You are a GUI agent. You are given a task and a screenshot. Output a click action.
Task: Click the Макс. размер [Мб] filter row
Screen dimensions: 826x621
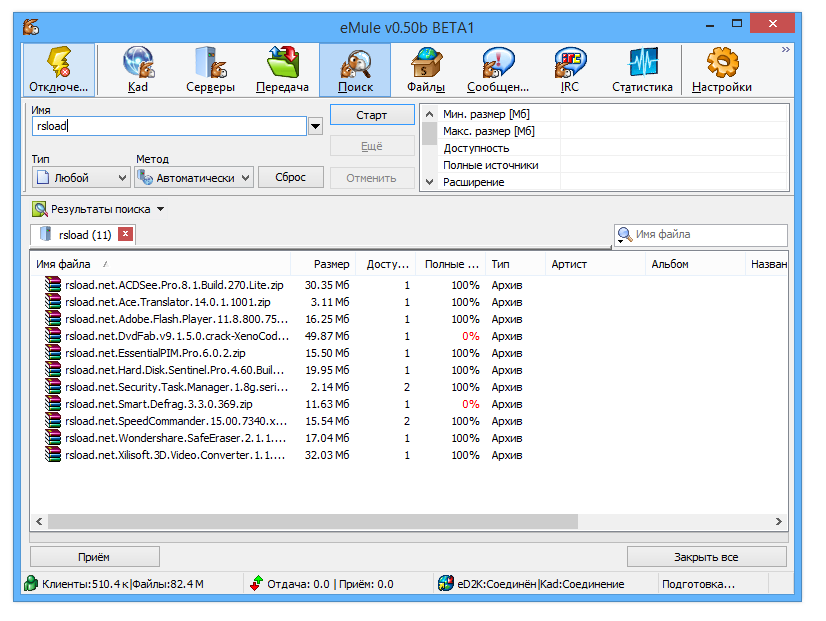[x=613, y=131]
